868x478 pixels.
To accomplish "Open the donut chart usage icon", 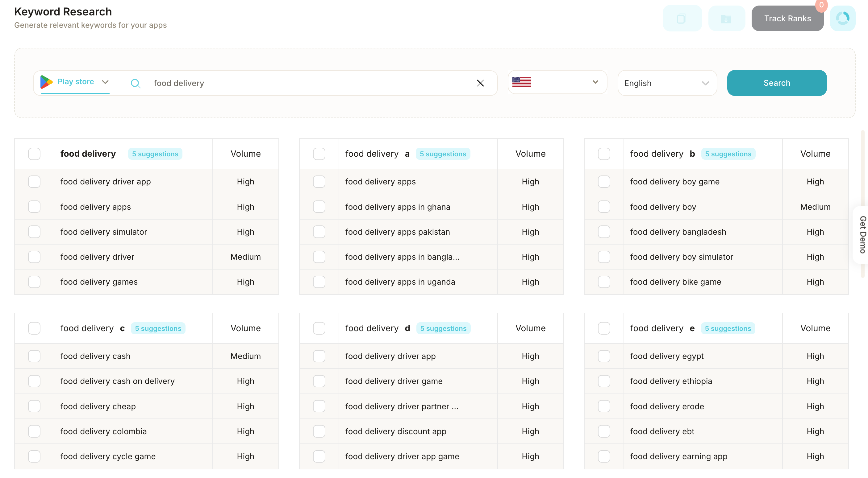I will pyautogui.click(x=842, y=19).
